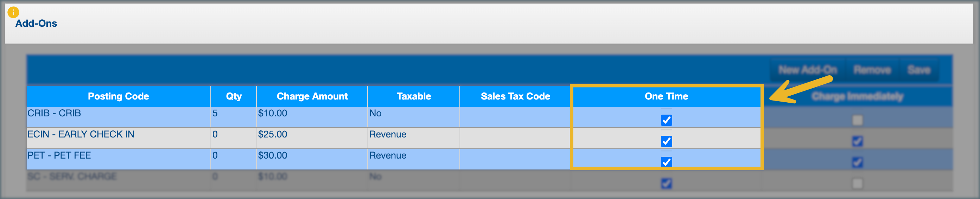Image resolution: width=980 pixels, height=199 pixels.
Task: Toggle Charge Immediately checkbox for PET FEE
Action: coord(857,162)
